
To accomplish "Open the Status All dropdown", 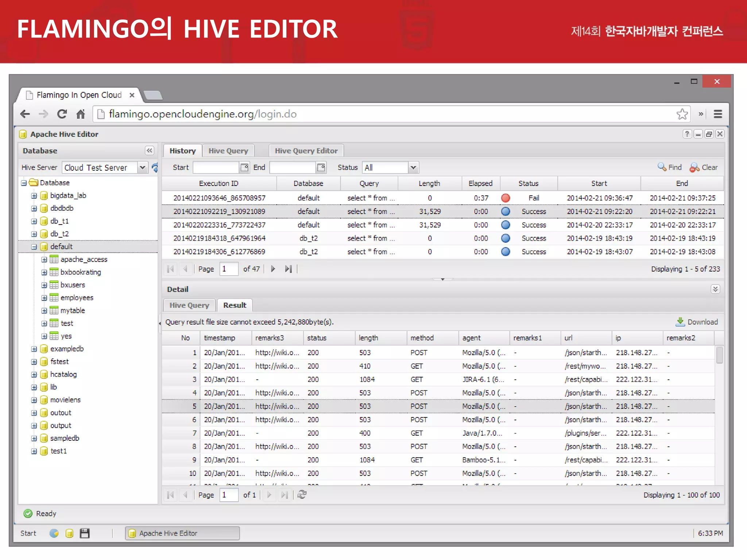I will [x=413, y=168].
